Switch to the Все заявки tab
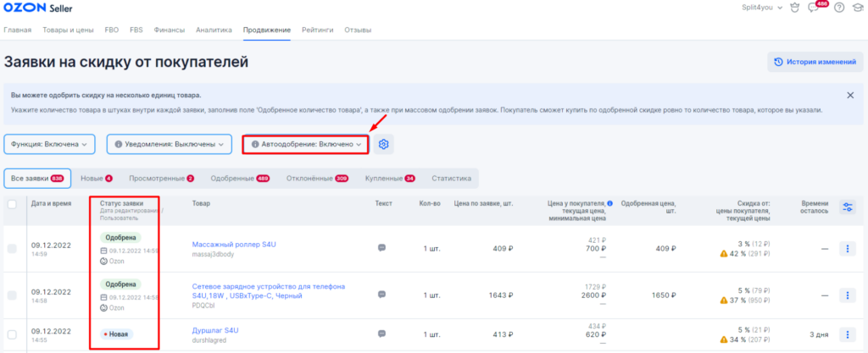Viewport: 868px width, 353px height. click(37, 179)
